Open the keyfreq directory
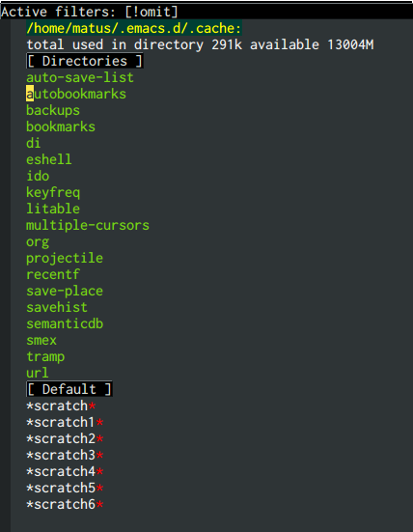Viewport: 413px width, 532px height. pos(53,192)
